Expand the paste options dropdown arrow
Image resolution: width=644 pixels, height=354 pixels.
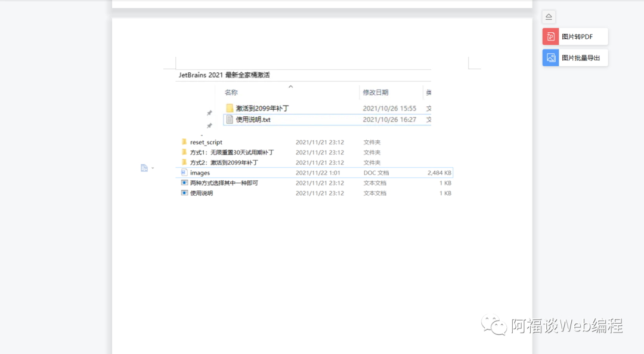[153, 168]
